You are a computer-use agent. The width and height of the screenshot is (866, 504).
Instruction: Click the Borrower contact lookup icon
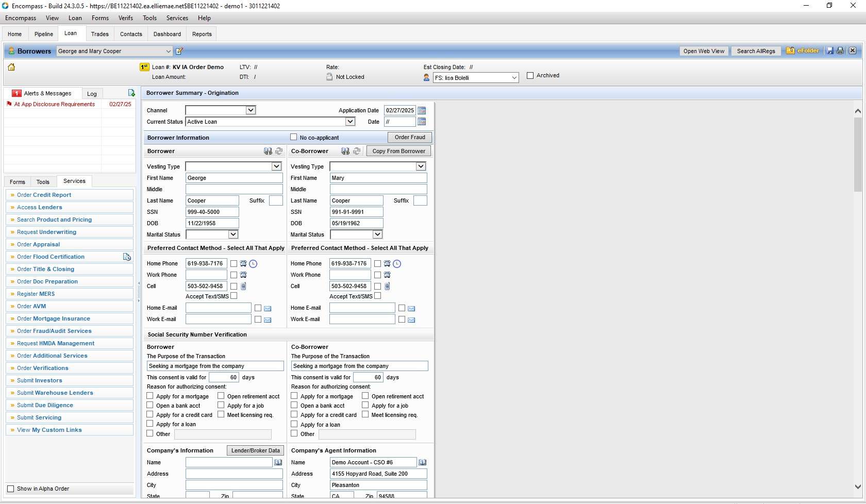[x=268, y=151]
